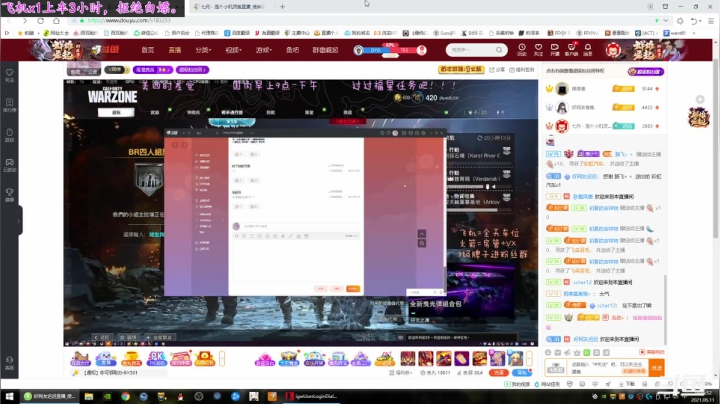This screenshot has width=720, height=404.
Task: Open a new browser tab with plus
Action: coord(282,6)
